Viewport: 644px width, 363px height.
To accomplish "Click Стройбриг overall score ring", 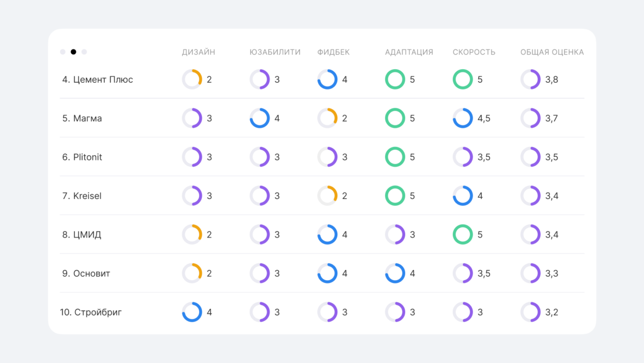I will [531, 312].
